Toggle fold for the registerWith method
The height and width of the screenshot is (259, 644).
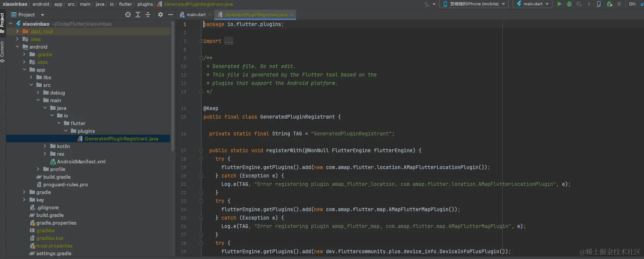click(x=201, y=150)
